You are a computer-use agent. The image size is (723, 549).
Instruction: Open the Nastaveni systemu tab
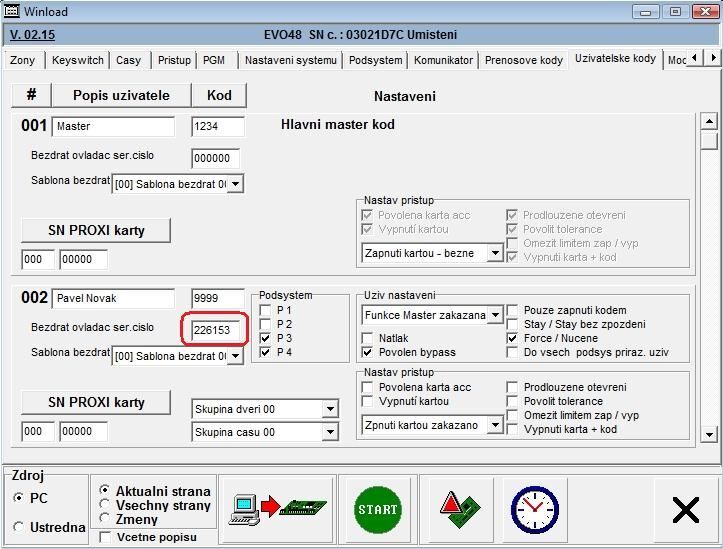click(290, 60)
